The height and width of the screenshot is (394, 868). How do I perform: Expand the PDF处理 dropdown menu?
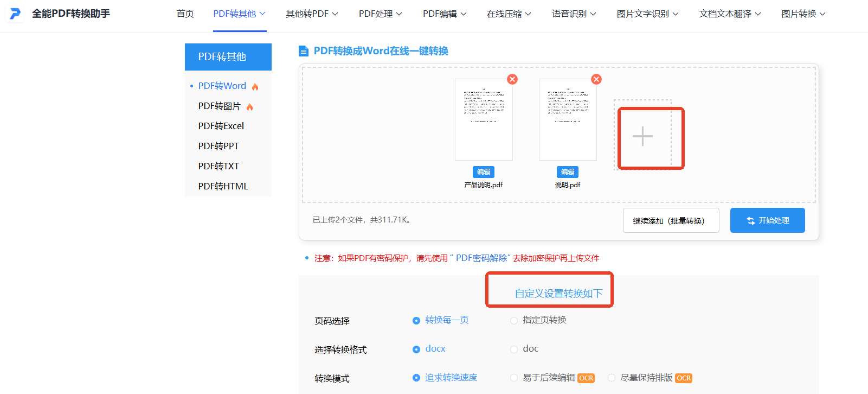click(x=380, y=14)
